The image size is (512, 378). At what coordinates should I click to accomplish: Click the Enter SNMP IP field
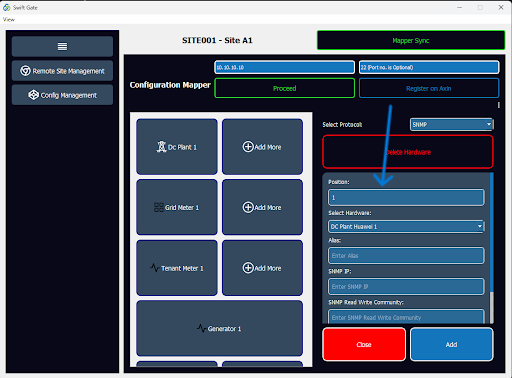click(406, 287)
